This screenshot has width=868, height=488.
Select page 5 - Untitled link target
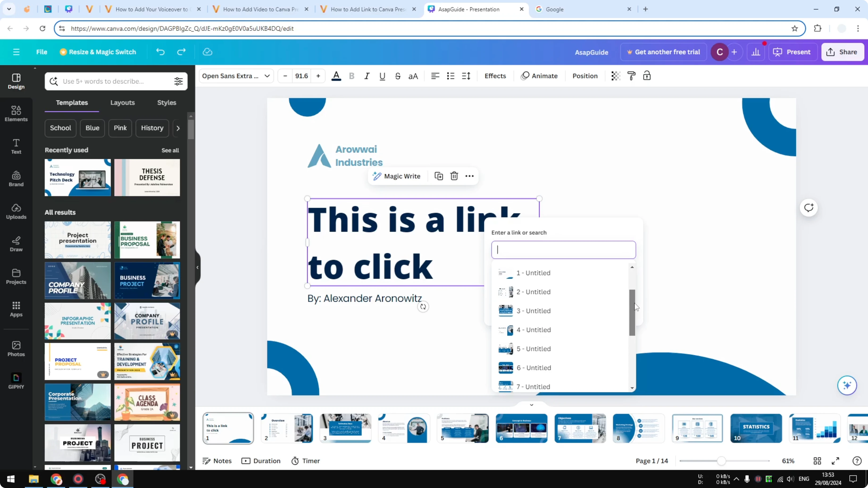click(x=560, y=349)
